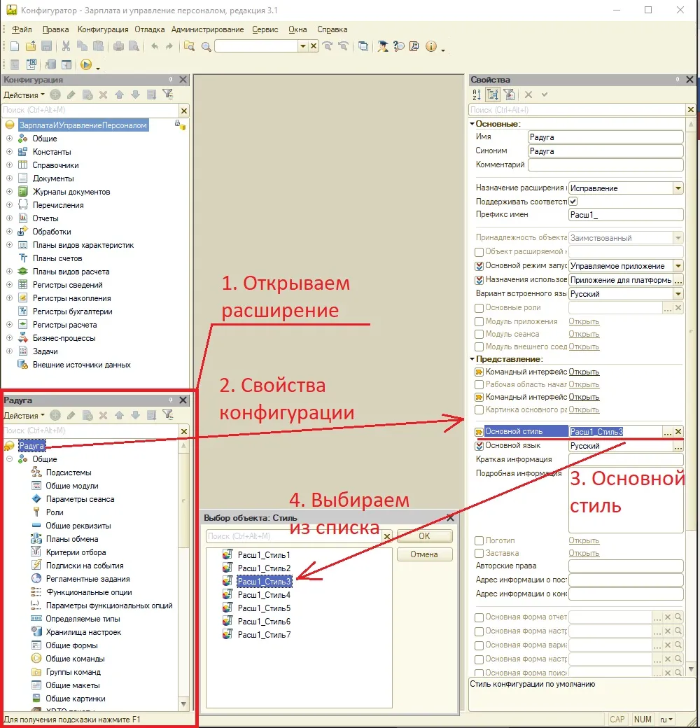Click the help search question-mark icon

tap(399, 46)
